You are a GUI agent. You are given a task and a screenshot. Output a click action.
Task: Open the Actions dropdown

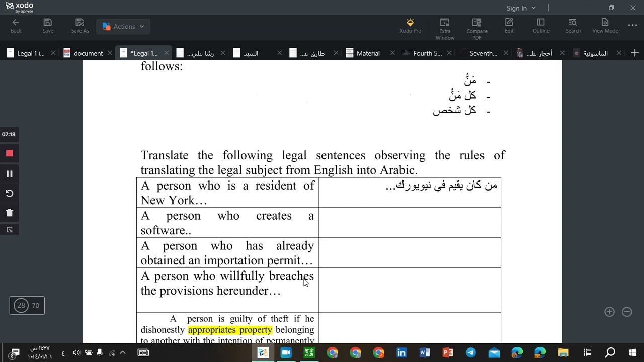click(123, 27)
